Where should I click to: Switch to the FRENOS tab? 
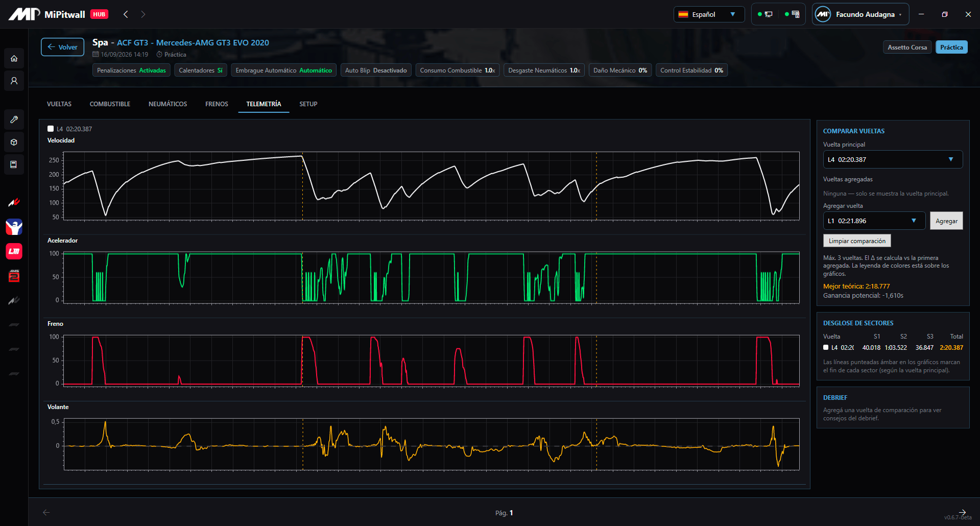[x=217, y=104]
